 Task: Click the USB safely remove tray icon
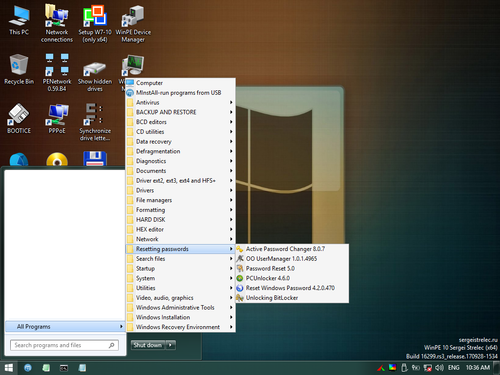[x=404, y=368]
